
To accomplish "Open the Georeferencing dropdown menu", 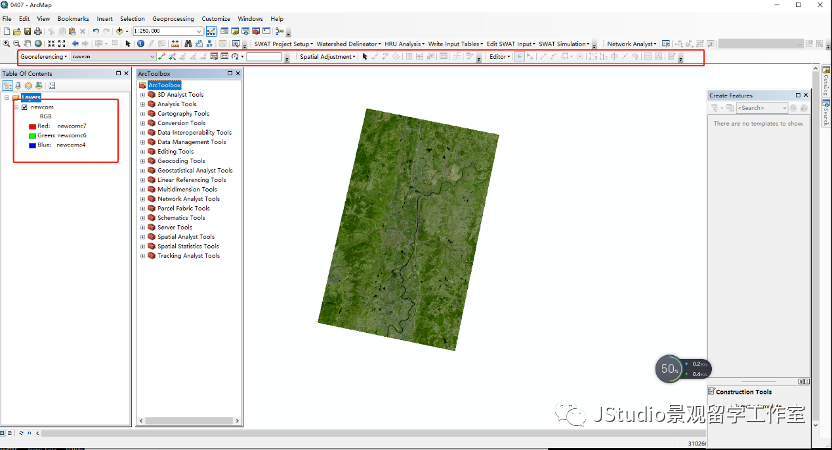I will click(x=44, y=56).
